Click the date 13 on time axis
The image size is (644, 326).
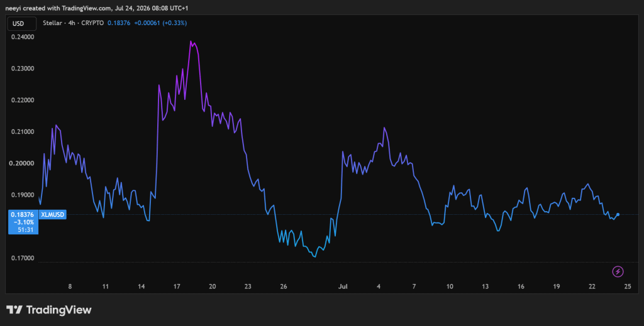(x=485, y=286)
